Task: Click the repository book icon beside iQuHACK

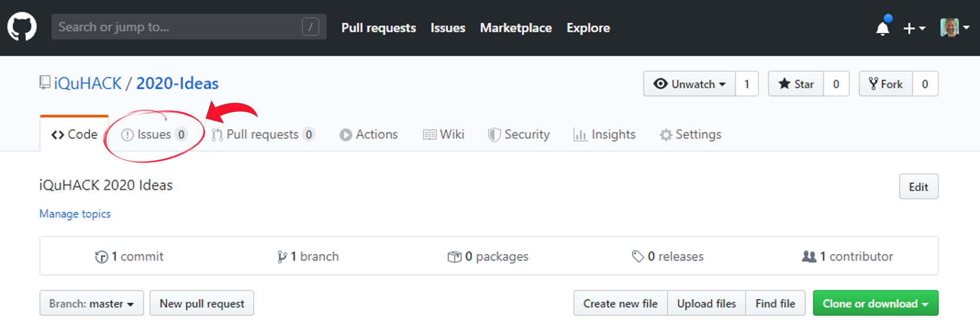Action: coord(45,83)
